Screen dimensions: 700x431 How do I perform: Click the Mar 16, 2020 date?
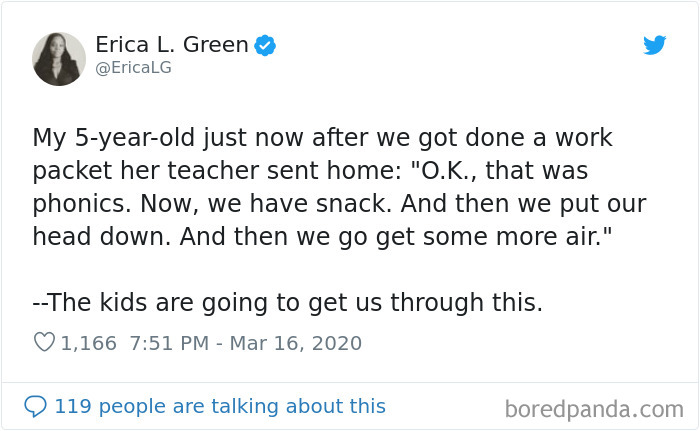tap(296, 343)
